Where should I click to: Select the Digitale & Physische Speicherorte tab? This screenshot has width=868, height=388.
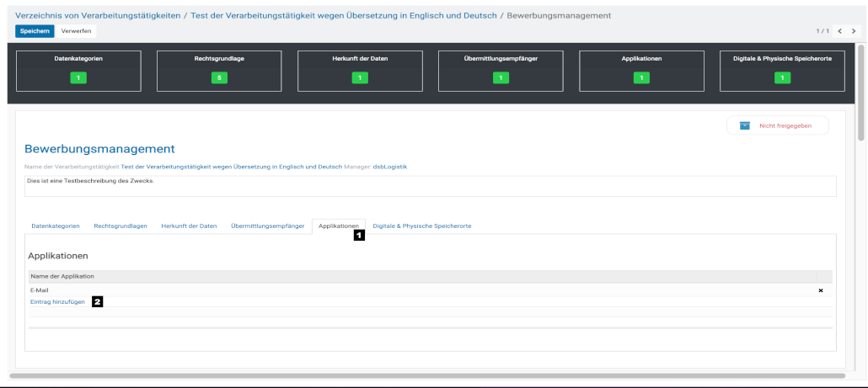[x=421, y=226]
